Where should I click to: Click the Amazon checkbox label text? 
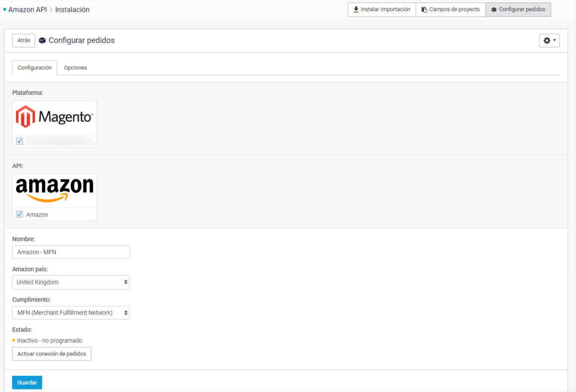(x=37, y=215)
